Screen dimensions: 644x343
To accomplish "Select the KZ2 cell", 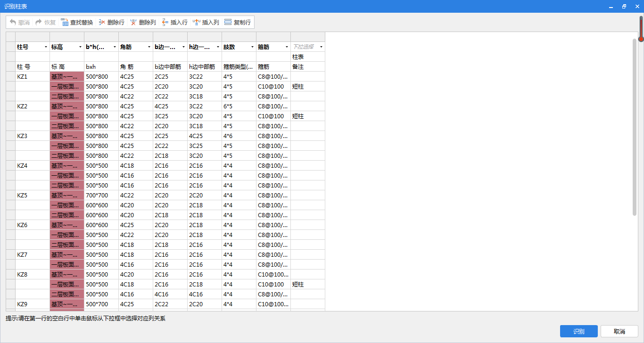I will pos(33,106).
